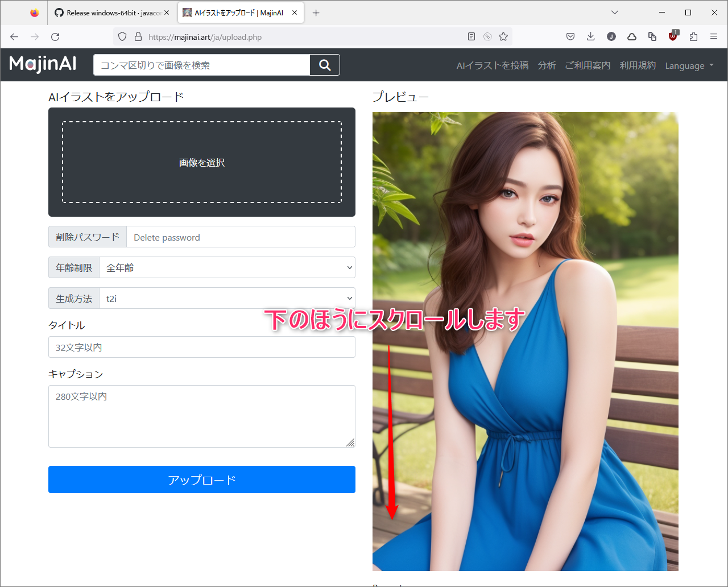Open the Firefox Sync cloud icon
Viewport: 728px width, 587px height.
[631, 36]
